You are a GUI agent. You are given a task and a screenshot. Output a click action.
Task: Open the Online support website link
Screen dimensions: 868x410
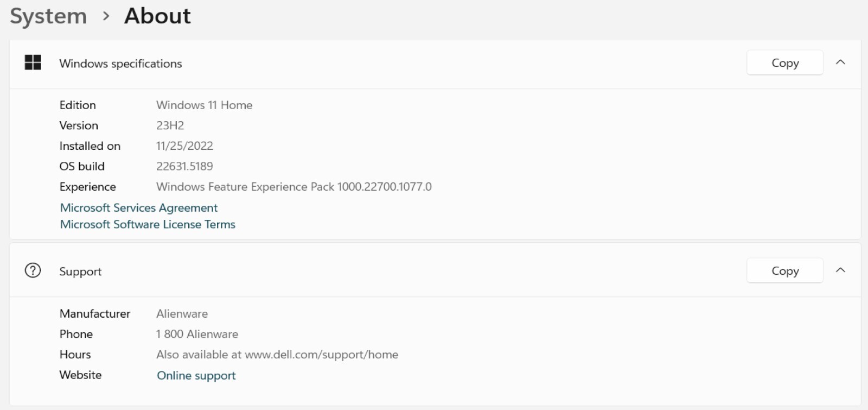coord(196,376)
